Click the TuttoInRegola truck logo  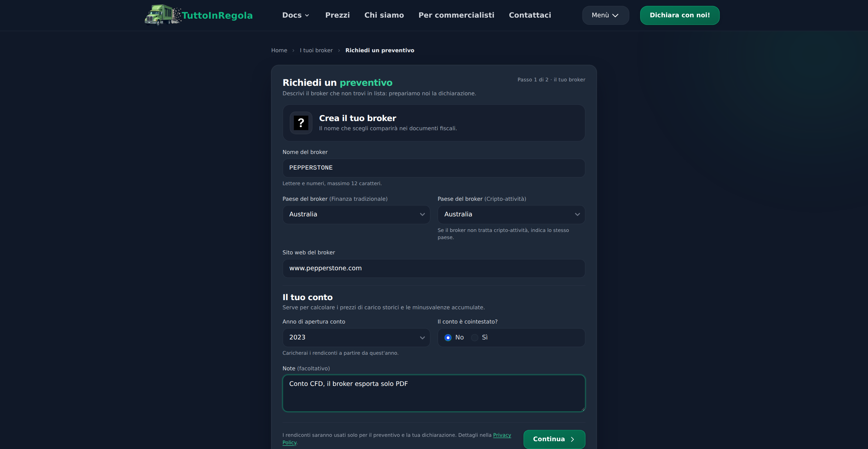(x=163, y=15)
